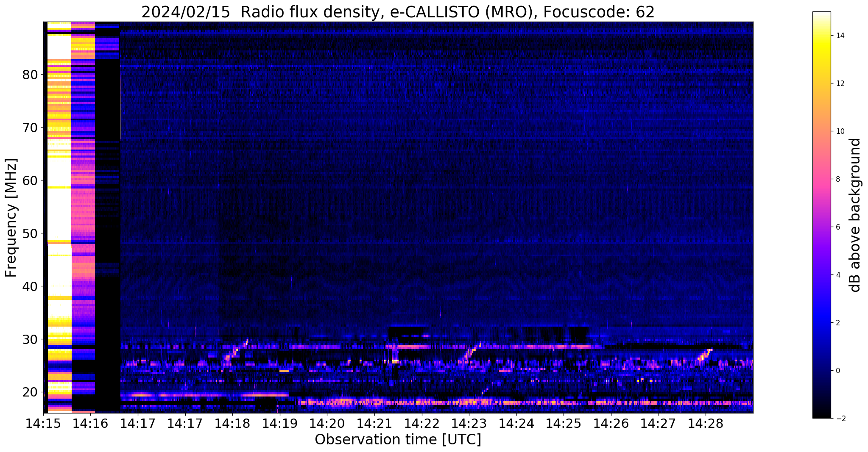Image resolution: width=868 pixels, height=452 pixels.
Task: Click the 14:18 time tick label
Action: pyautogui.click(x=232, y=423)
